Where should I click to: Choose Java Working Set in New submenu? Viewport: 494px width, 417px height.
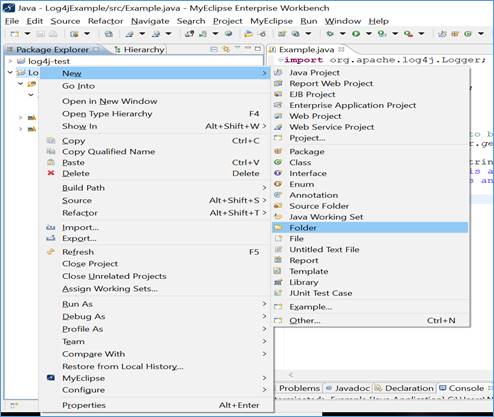[370, 217]
